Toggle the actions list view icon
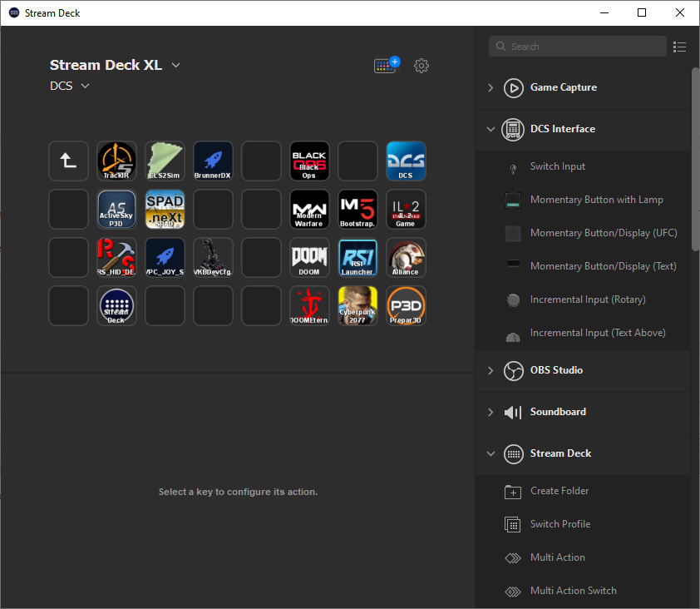Screen dimensions: 700x609 pyautogui.click(x=679, y=47)
